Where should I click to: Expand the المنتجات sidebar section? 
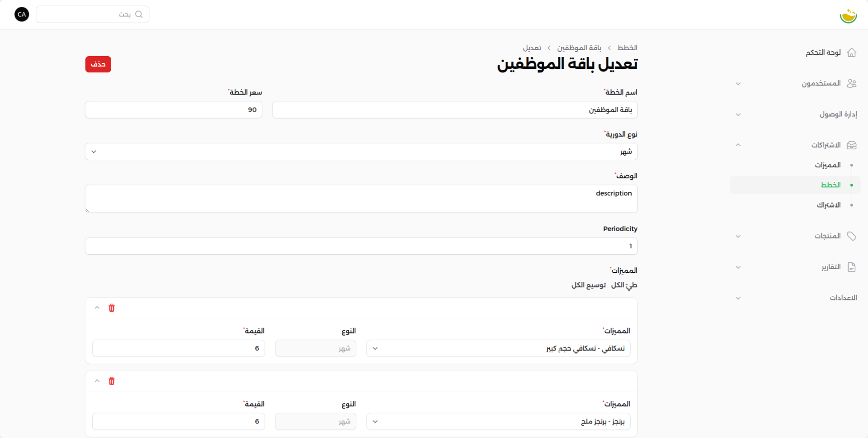pos(738,236)
